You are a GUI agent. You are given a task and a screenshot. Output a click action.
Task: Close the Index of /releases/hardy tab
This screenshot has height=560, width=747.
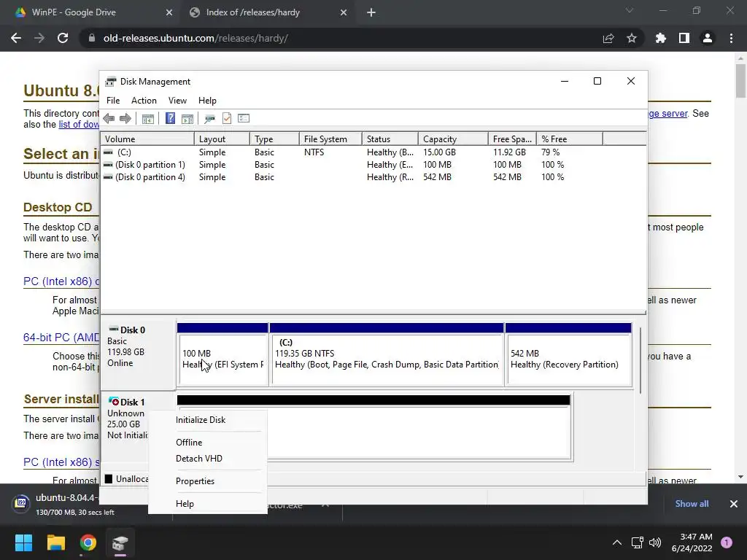(x=344, y=12)
